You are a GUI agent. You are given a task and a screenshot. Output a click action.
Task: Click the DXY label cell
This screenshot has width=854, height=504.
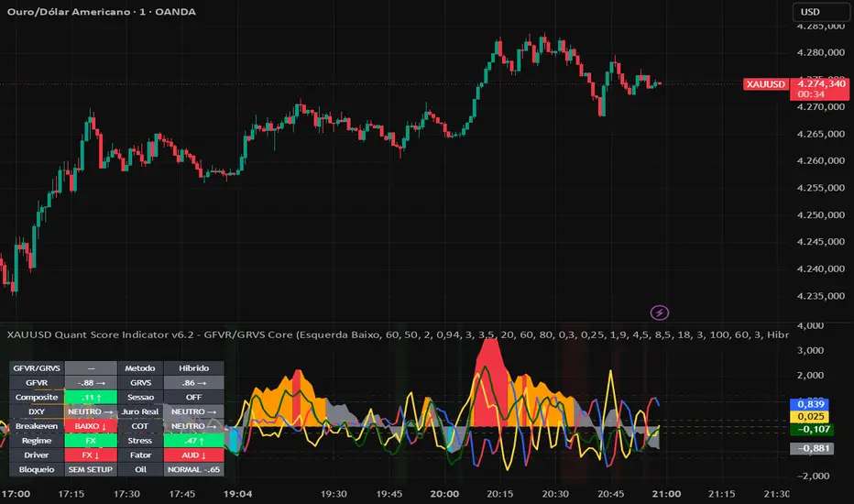37,412
